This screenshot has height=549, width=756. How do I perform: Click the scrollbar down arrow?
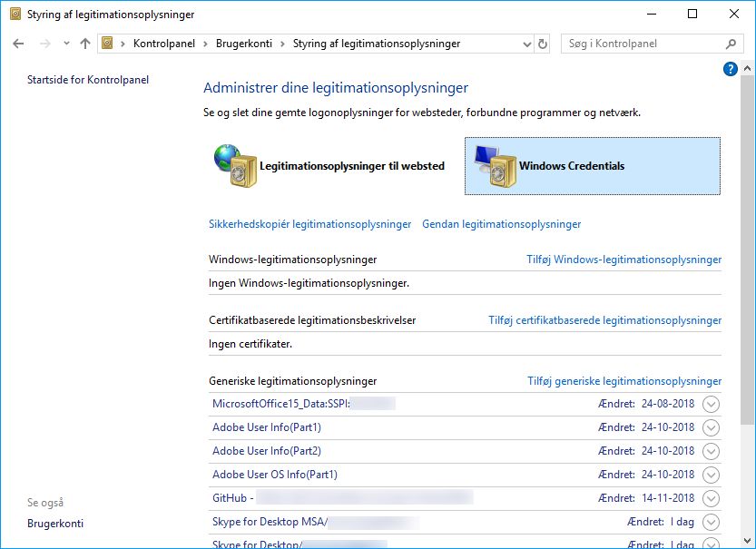(x=747, y=541)
